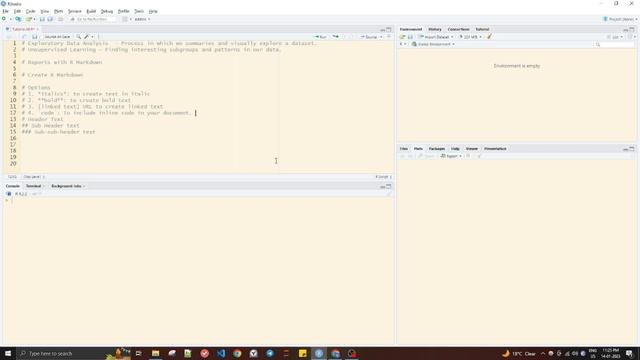The height and width of the screenshot is (360, 640).
Task: Open the List view dropdown in Environment pane
Action: tap(615, 37)
